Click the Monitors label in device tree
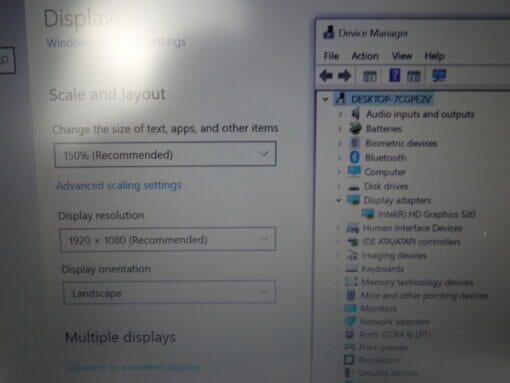Screen dimensions: 510x383 (378, 308)
